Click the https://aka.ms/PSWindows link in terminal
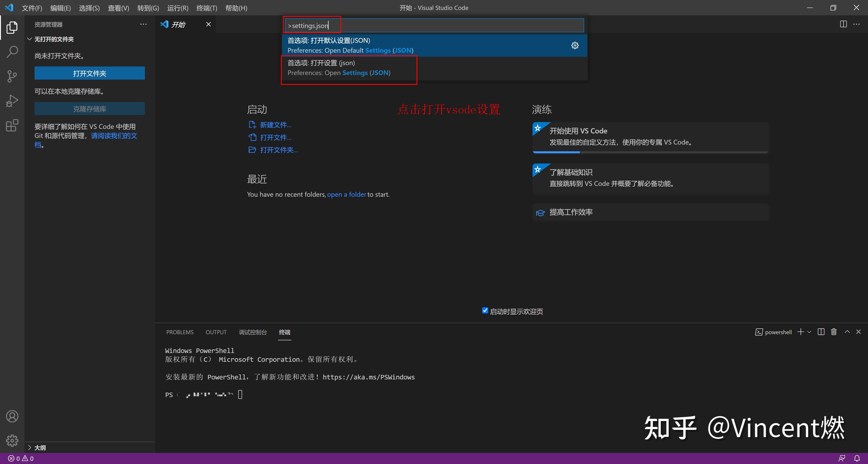Image resolution: width=868 pixels, height=464 pixels. coord(369,377)
